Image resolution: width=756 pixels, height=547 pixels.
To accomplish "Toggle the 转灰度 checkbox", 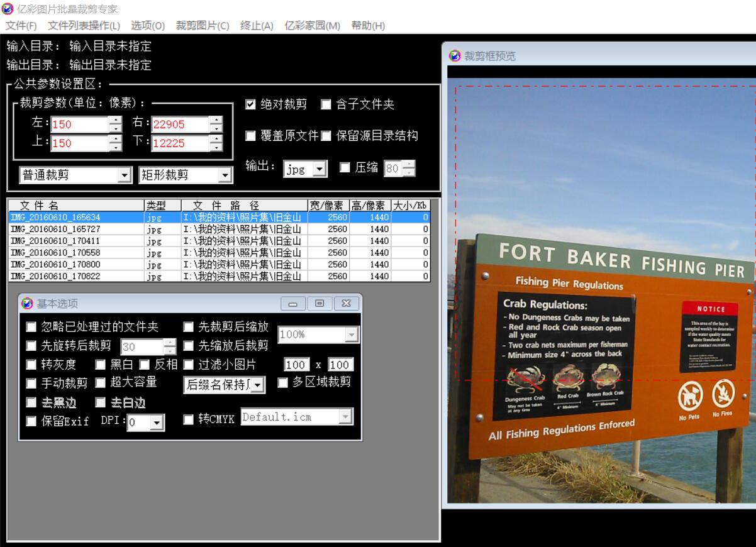I will [31, 365].
